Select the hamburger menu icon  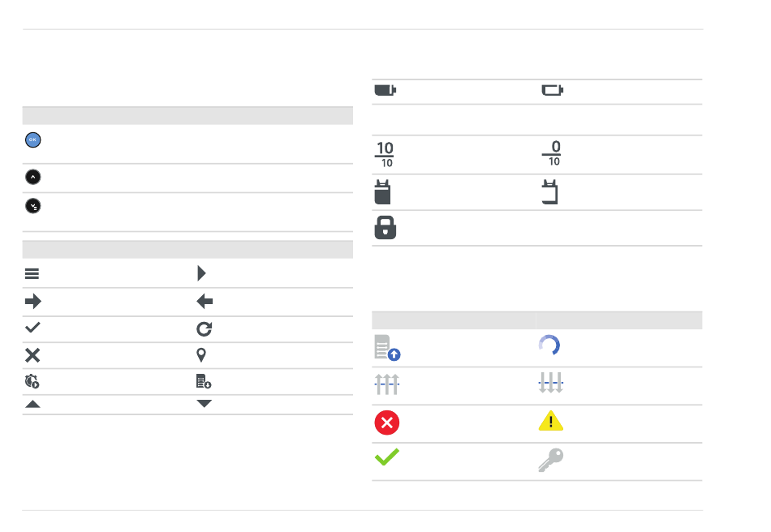(32, 273)
